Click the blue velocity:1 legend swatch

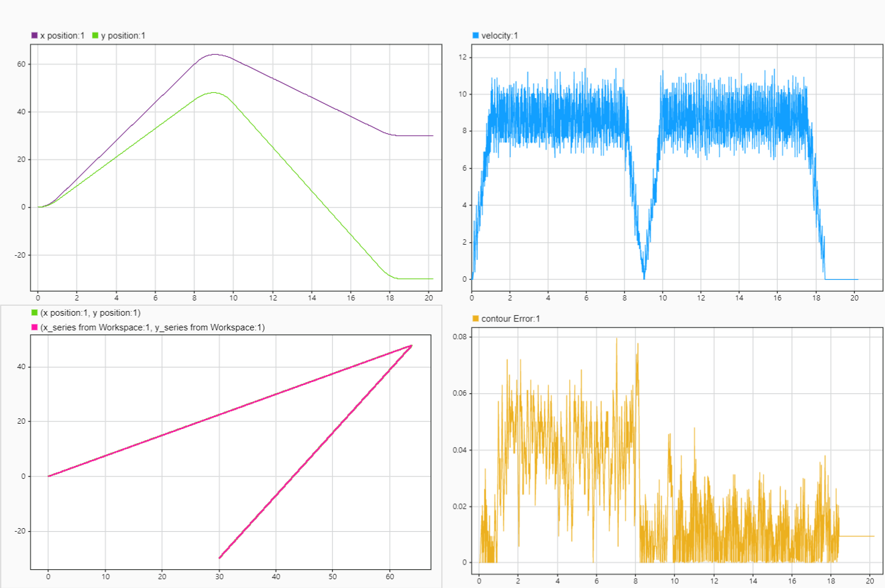[x=476, y=35]
